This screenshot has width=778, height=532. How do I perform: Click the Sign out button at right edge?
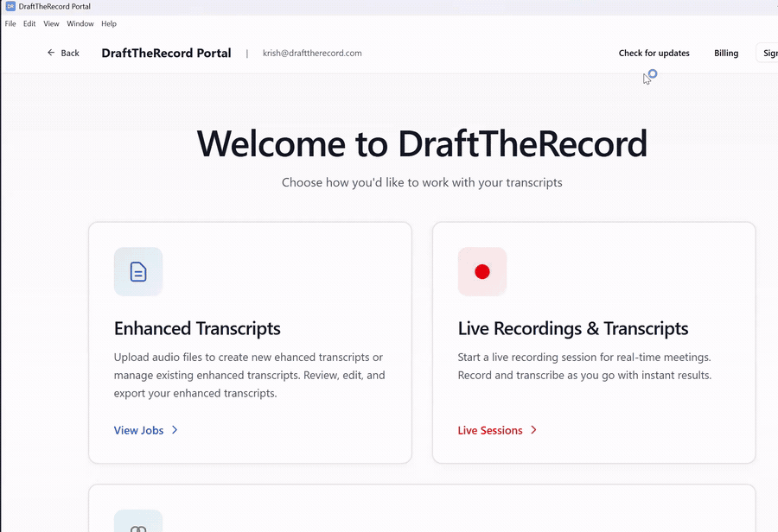point(767,53)
